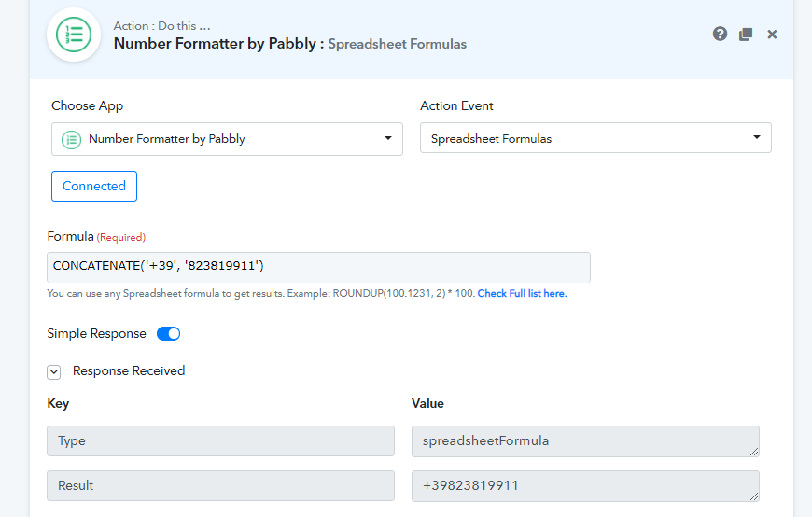Click the resize handle of spreadsheetFormula field
This screenshot has height=517, width=812.
pos(754,452)
